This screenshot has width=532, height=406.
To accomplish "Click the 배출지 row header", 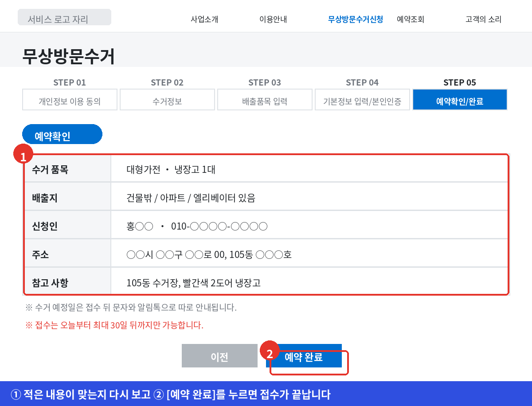I will 67,197.
